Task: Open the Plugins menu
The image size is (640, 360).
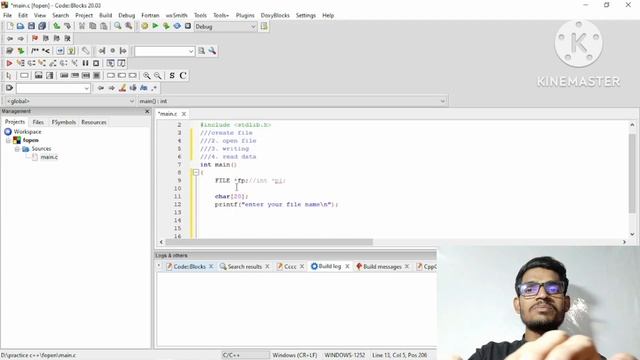Action: (245, 15)
